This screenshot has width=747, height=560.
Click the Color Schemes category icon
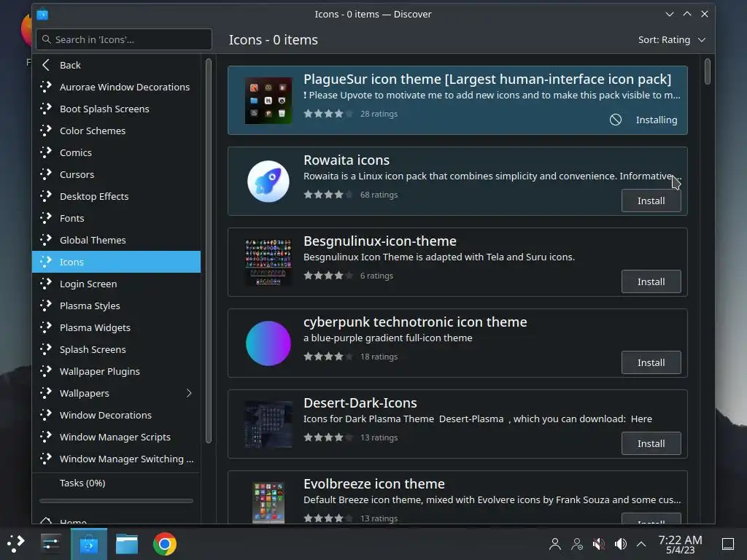(x=46, y=131)
